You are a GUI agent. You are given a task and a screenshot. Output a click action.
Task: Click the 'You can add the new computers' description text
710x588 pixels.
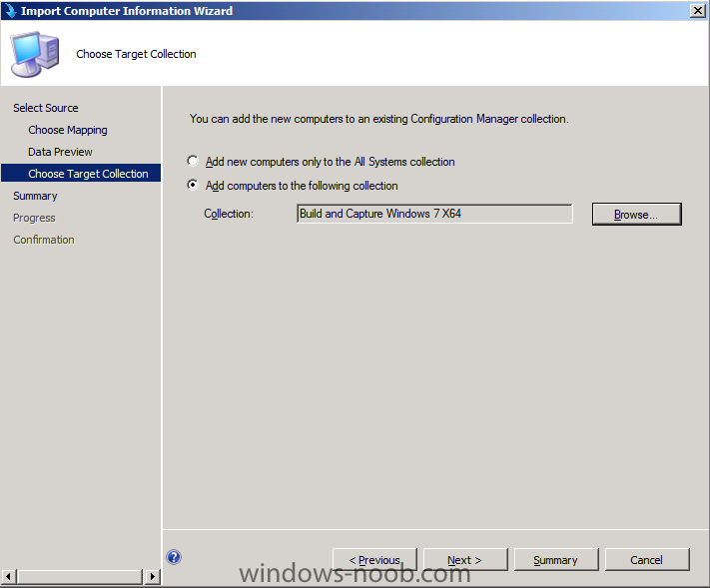[379, 119]
